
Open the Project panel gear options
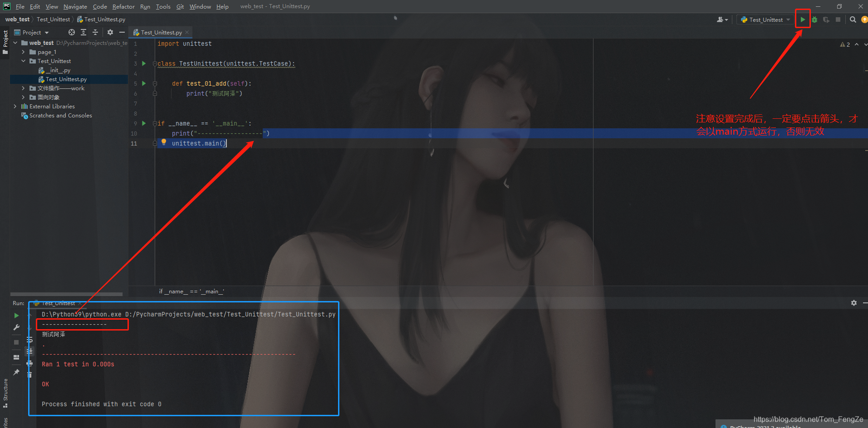pos(110,32)
